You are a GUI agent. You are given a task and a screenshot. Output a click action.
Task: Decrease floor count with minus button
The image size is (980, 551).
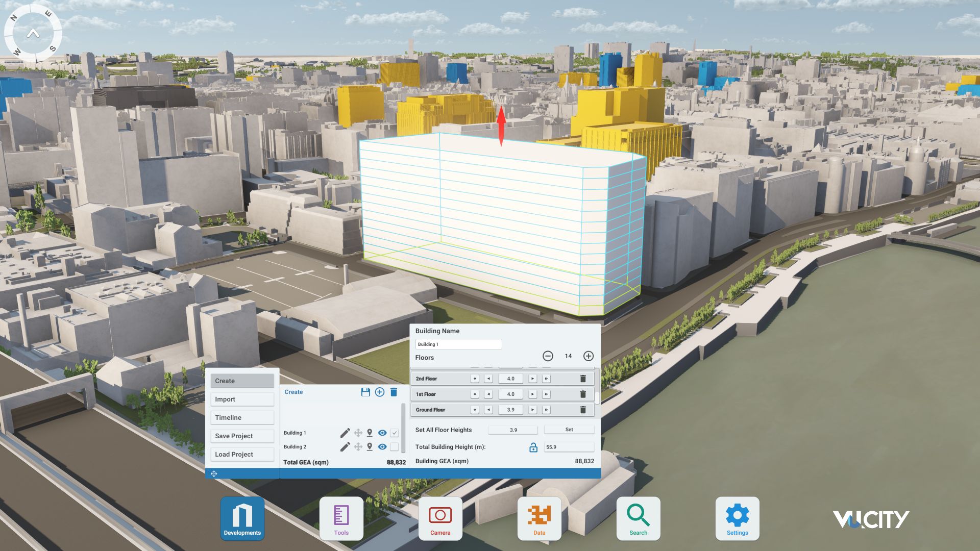pos(549,357)
